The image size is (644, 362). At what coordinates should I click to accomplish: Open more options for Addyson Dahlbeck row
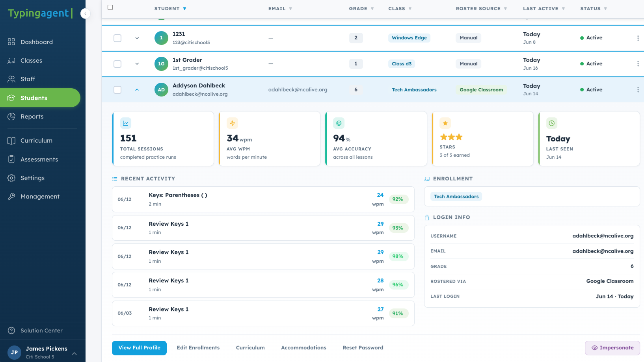coord(638,90)
